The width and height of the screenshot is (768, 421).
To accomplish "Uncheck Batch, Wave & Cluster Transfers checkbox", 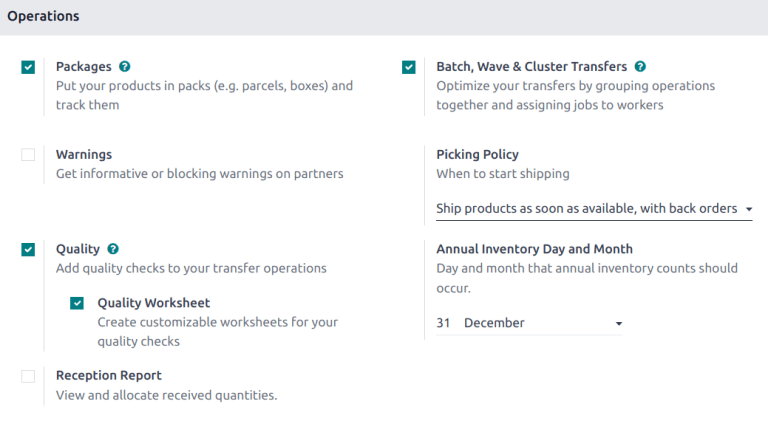I will pos(409,67).
